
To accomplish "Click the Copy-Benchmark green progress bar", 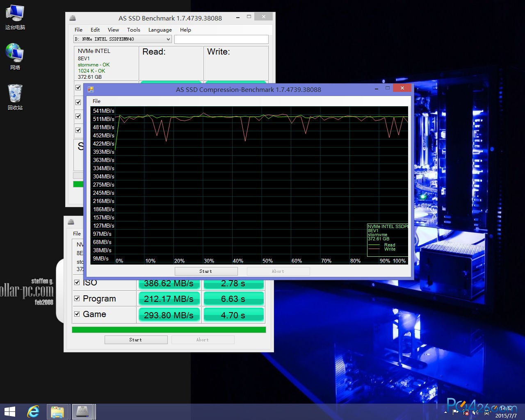I will pos(169,330).
